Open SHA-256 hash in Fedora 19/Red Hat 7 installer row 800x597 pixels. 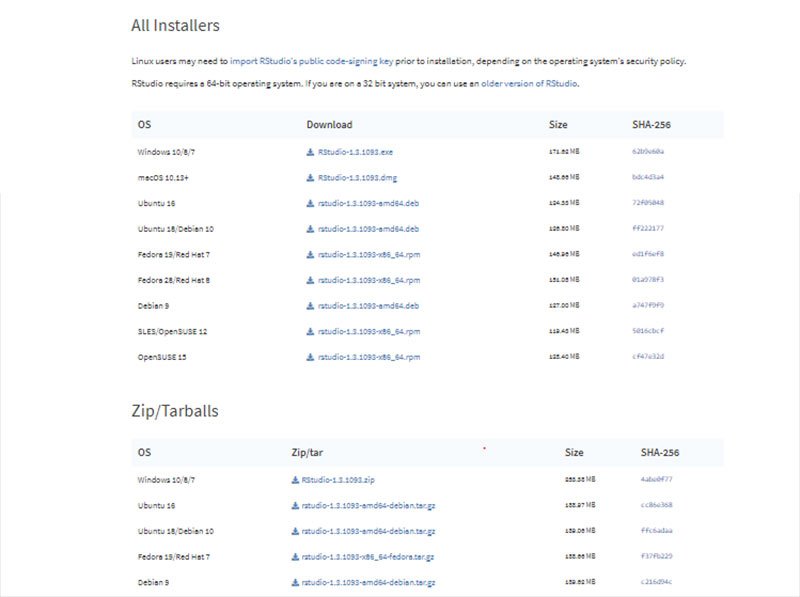pos(648,254)
